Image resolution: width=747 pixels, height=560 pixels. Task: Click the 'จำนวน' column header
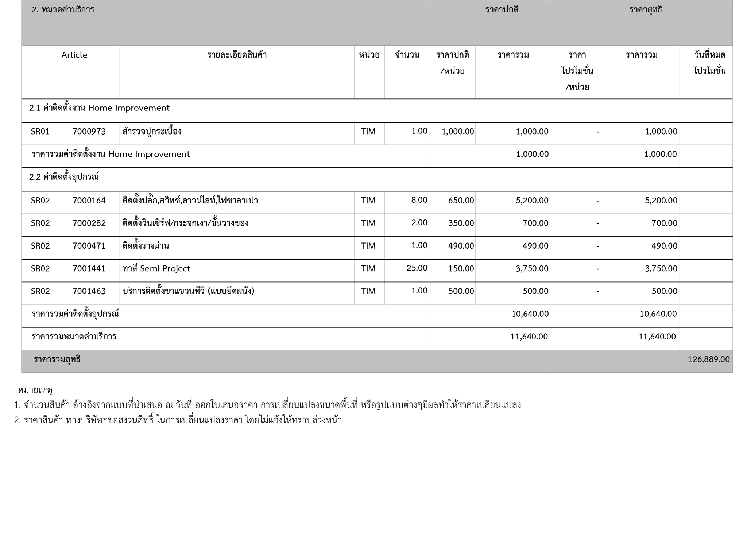(407, 55)
